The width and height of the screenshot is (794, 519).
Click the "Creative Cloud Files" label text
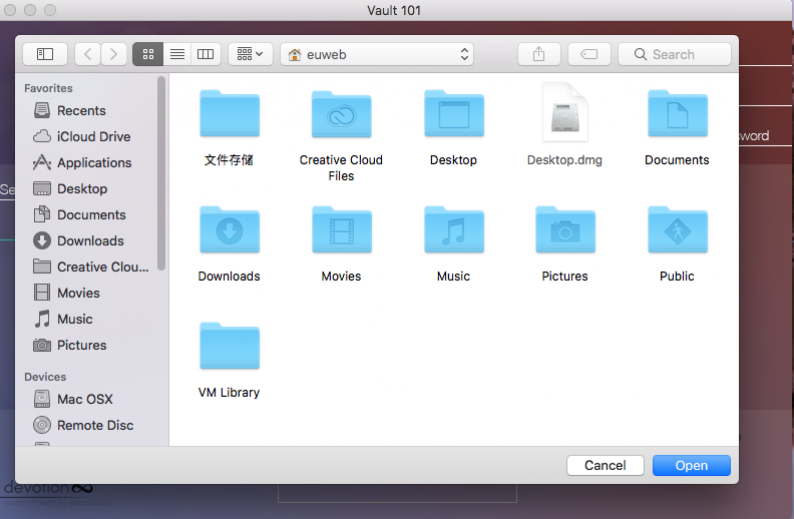tap(341, 168)
